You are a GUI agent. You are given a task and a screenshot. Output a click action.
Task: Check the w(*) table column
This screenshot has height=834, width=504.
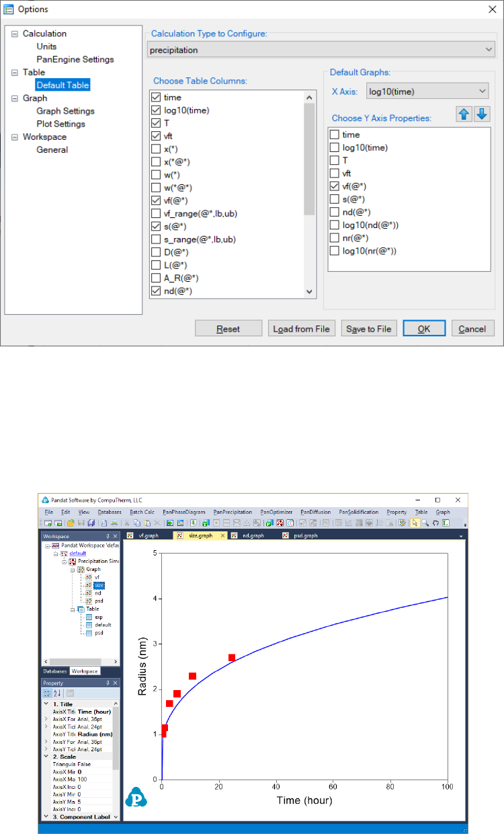pyautogui.click(x=156, y=174)
